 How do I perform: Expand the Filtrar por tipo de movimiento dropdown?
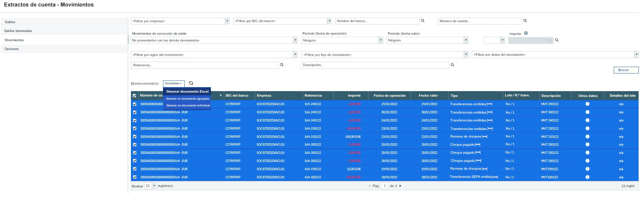(384, 55)
